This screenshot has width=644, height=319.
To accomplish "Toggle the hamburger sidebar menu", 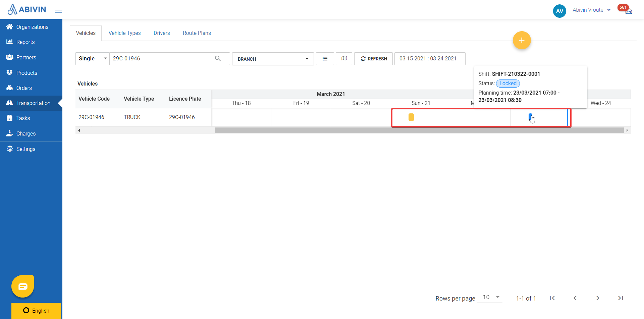I will [x=58, y=10].
